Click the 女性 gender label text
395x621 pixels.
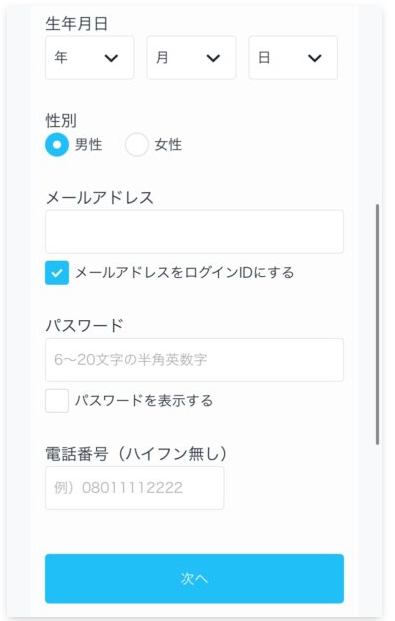point(168,145)
